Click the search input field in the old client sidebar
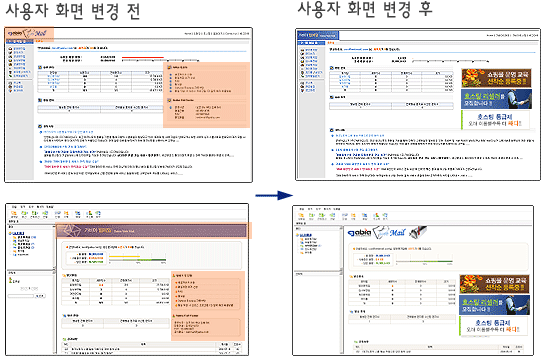 click(x=21, y=296)
